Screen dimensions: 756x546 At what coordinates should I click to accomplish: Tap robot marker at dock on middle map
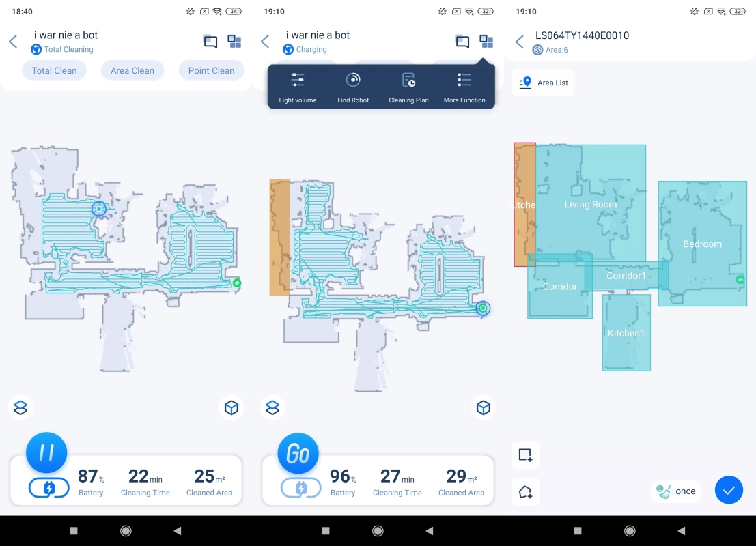pyautogui.click(x=483, y=308)
